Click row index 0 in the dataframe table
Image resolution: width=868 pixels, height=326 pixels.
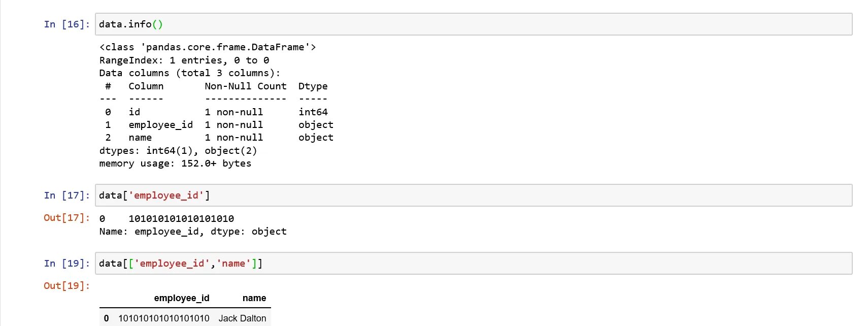(106, 318)
